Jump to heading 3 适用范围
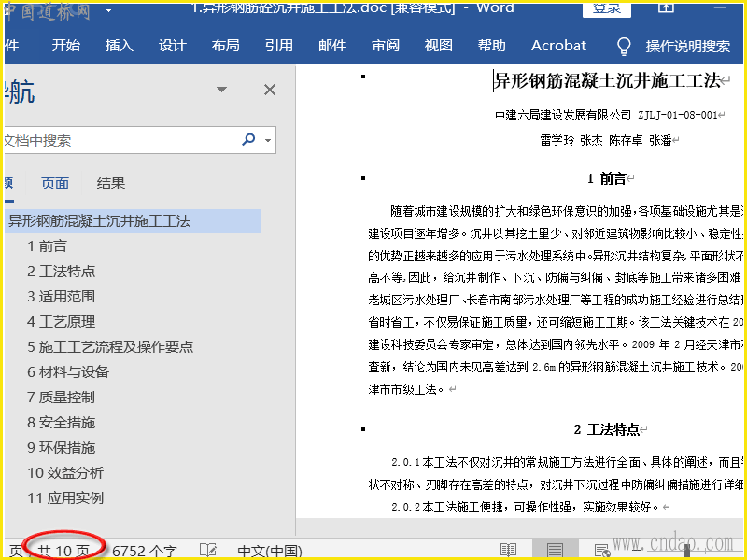The width and height of the screenshot is (747, 560). (x=61, y=297)
